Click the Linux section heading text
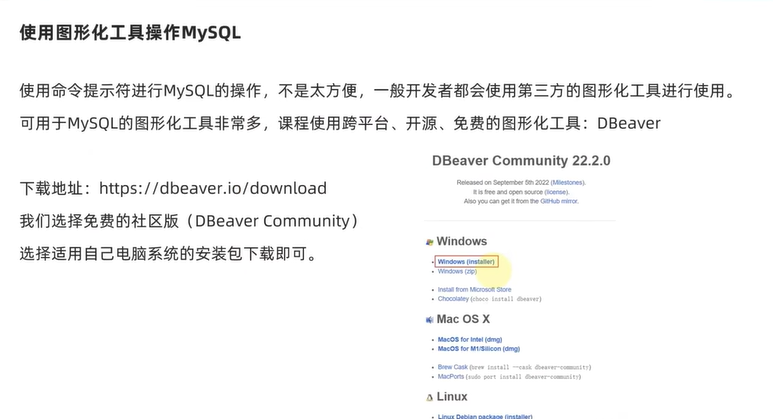 (x=452, y=397)
